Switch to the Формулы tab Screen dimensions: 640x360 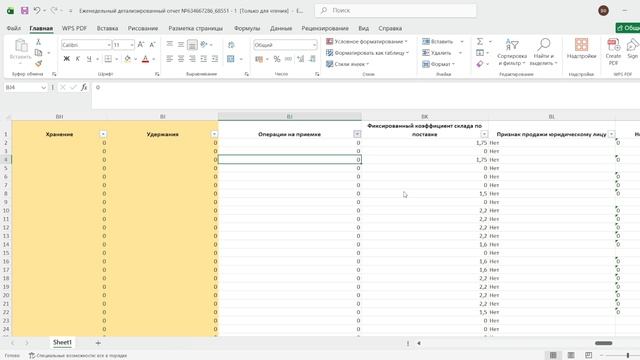[x=247, y=28]
